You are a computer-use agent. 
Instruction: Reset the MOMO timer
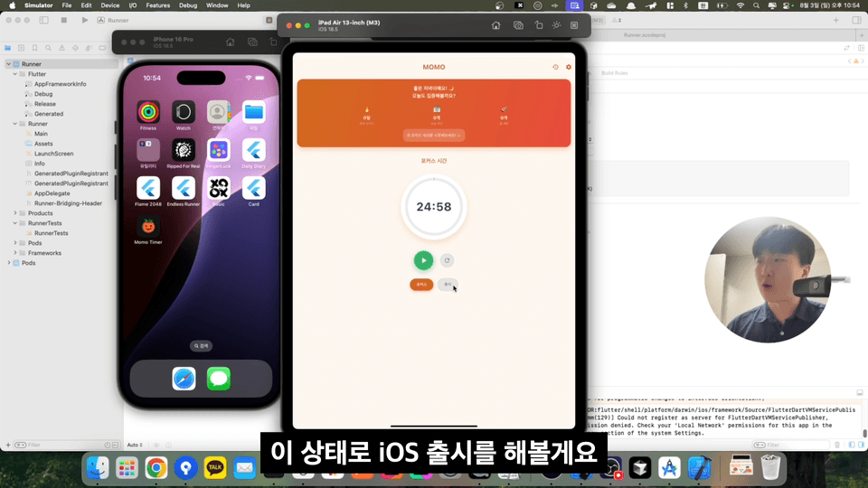tap(447, 260)
